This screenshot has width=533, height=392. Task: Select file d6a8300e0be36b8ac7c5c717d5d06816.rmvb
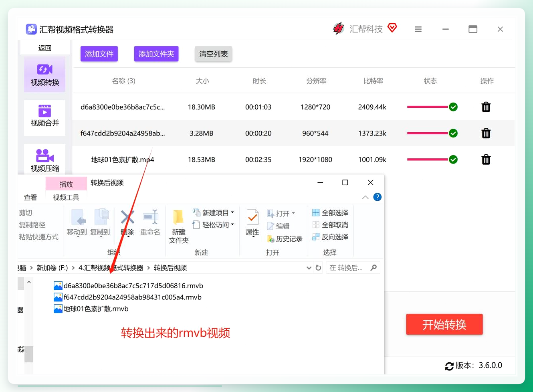(128, 286)
